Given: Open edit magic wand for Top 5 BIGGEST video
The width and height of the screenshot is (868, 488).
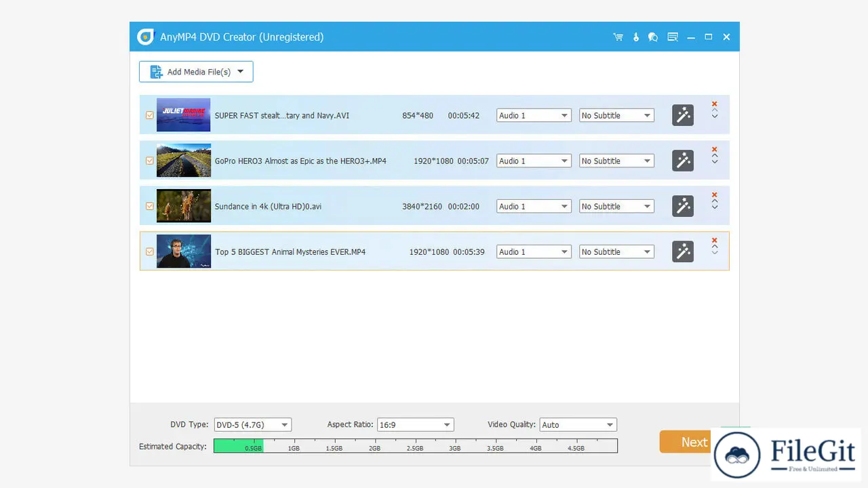Looking at the screenshot, I should click(x=683, y=251).
